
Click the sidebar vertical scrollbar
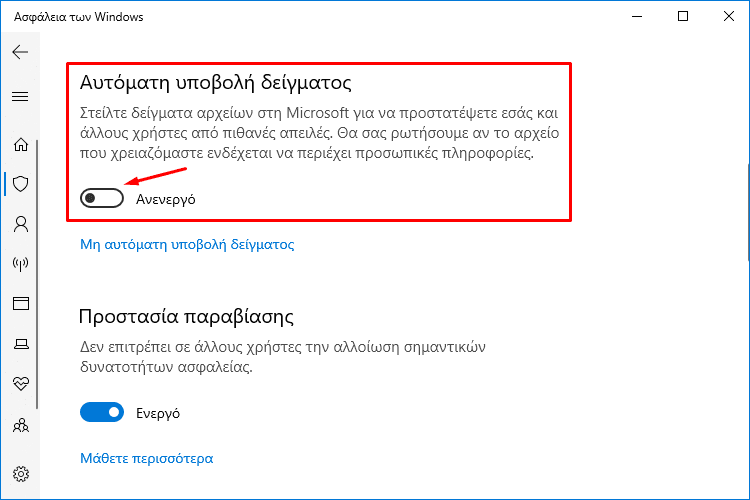click(37, 274)
